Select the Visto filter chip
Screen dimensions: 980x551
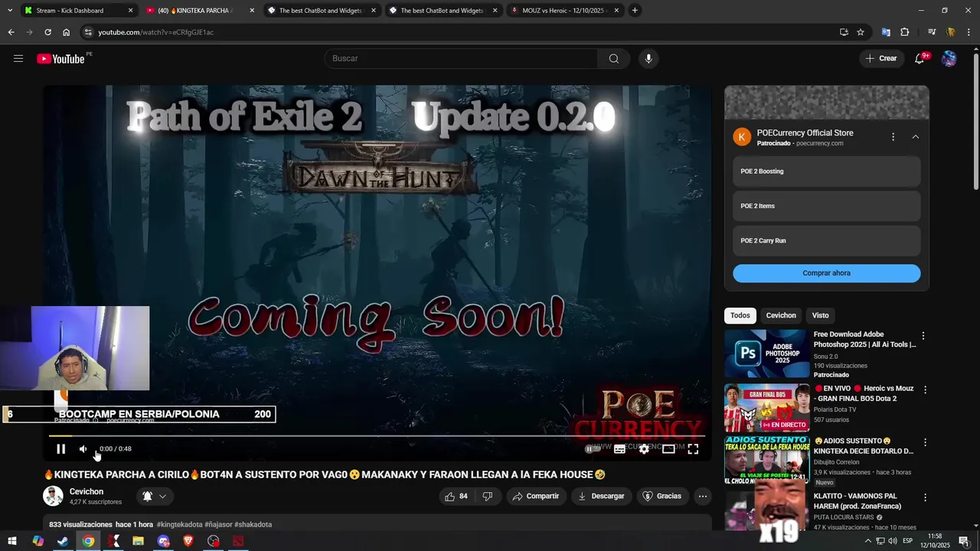click(x=820, y=315)
